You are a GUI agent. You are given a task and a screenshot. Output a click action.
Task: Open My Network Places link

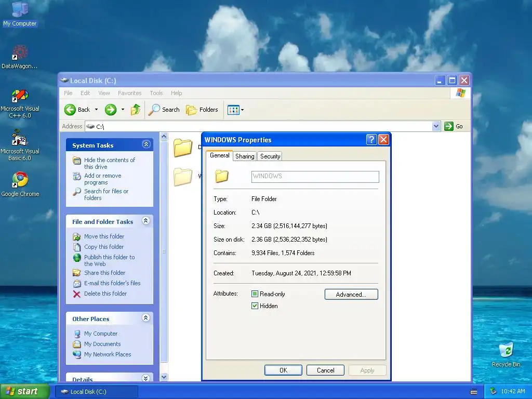tap(107, 354)
